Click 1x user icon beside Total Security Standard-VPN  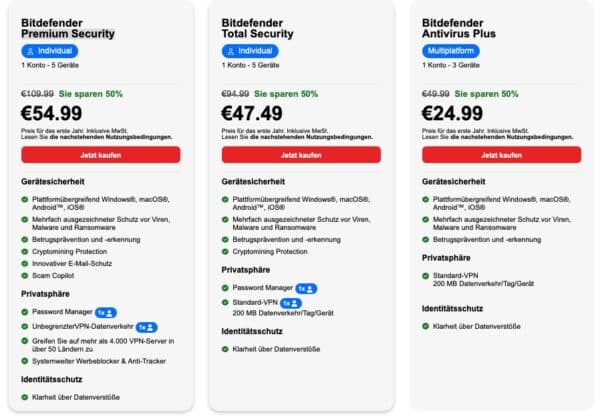[x=291, y=303]
